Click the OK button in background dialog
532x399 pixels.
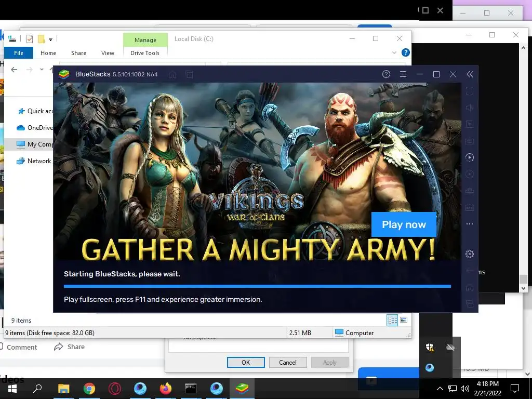coord(246,362)
